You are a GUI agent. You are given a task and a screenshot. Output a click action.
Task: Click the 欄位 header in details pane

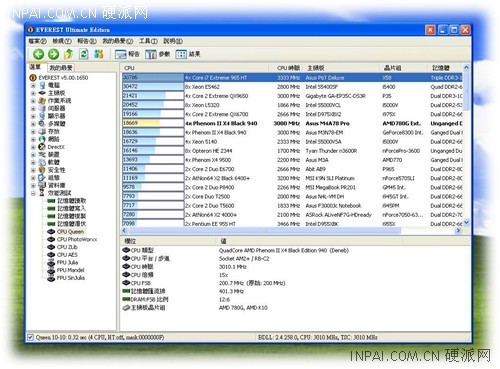[x=169, y=241]
